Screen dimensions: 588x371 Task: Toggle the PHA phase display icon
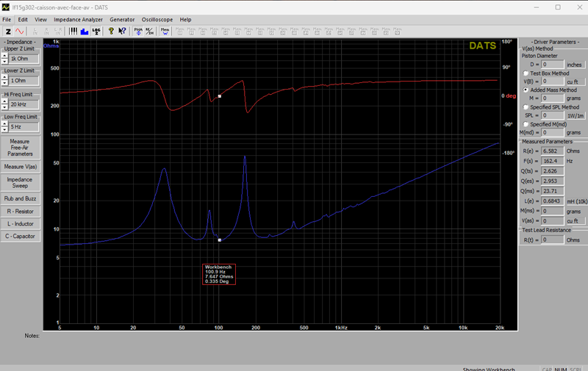[x=138, y=32]
